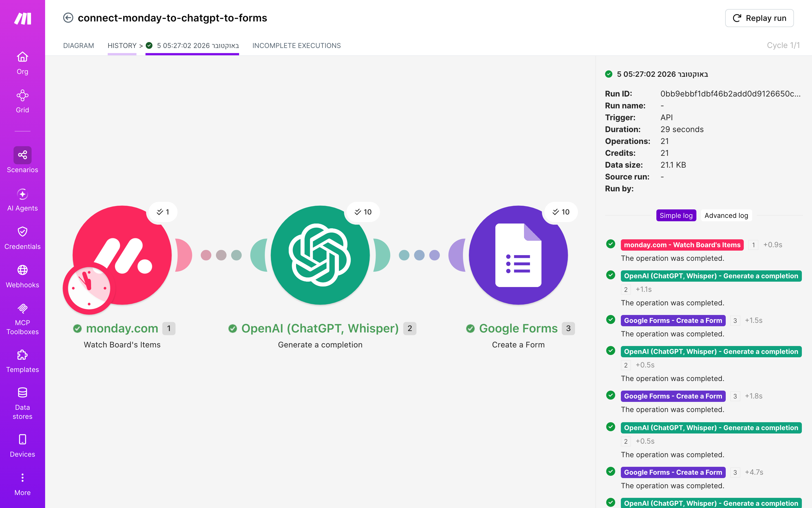This screenshot has width=812, height=508.
Task: Open the Google Forms operations bubble showing 10
Action: 561,212
